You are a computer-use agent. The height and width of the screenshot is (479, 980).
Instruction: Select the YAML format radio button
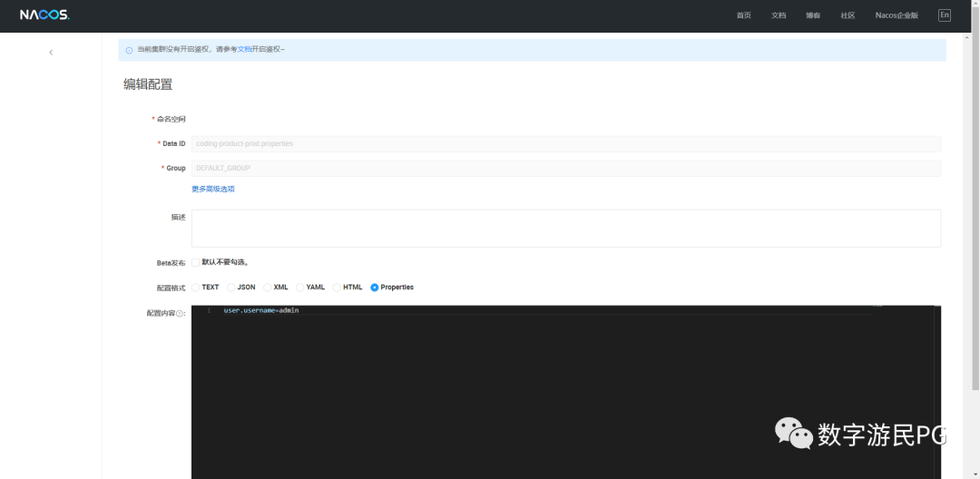(x=300, y=288)
